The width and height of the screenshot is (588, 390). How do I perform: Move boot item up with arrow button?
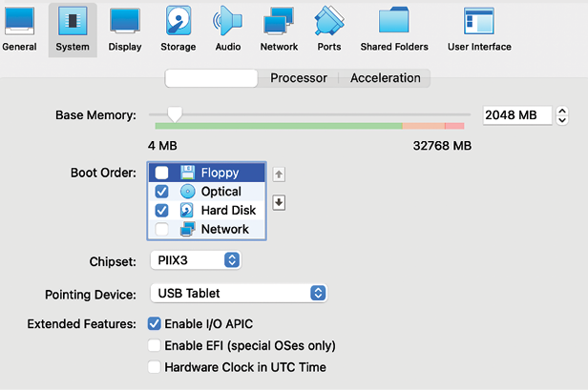coord(279,174)
